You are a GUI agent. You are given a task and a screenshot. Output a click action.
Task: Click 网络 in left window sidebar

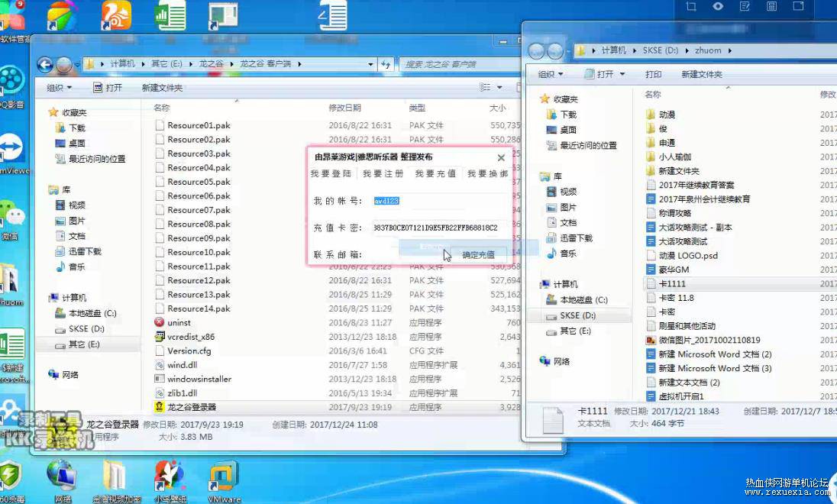coord(70,375)
